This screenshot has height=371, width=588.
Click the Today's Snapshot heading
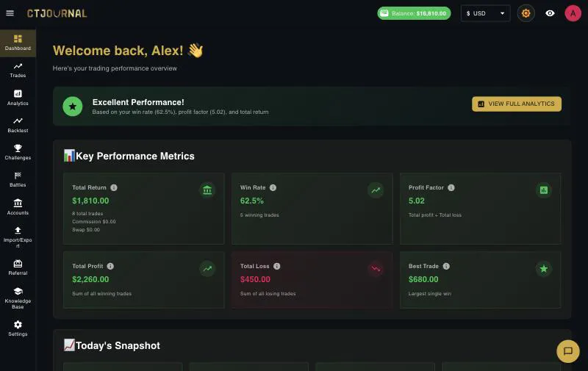[112, 345]
